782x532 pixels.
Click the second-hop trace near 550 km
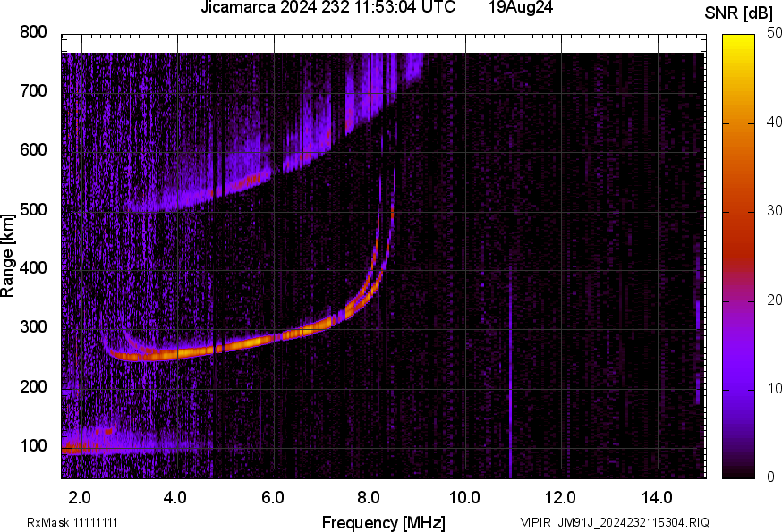point(250,181)
